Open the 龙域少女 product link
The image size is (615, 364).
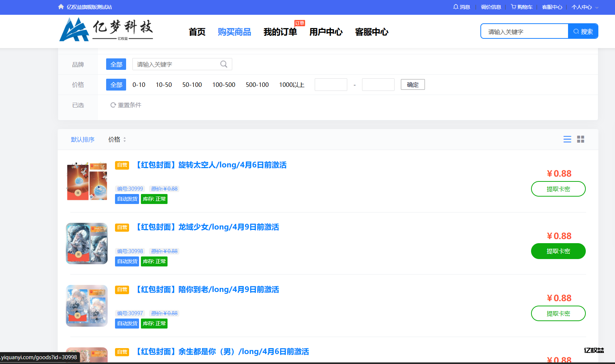pos(208,227)
